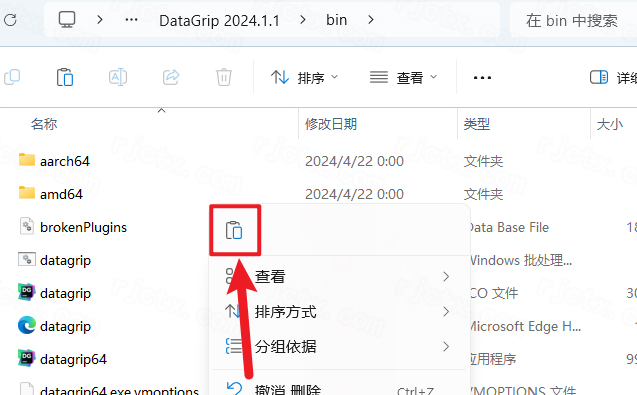Expand chevron after bin breadcrumb
The image size is (637, 395).
370,20
